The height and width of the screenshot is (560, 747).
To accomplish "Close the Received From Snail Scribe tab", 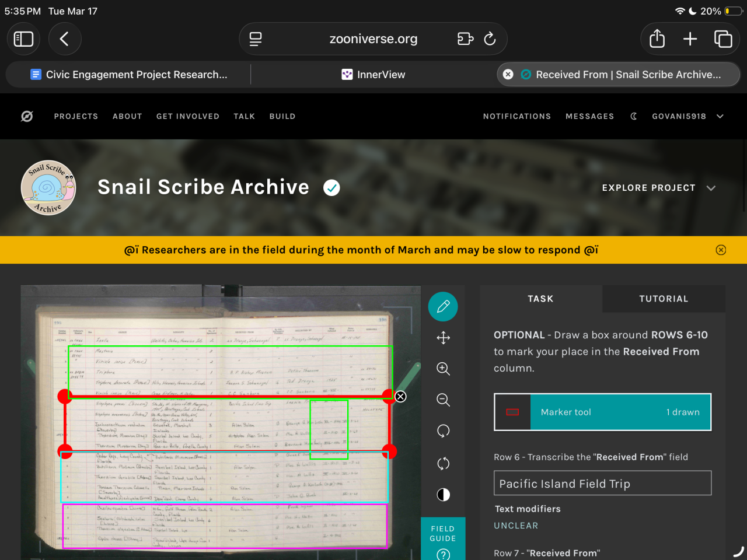I will [x=508, y=75].
